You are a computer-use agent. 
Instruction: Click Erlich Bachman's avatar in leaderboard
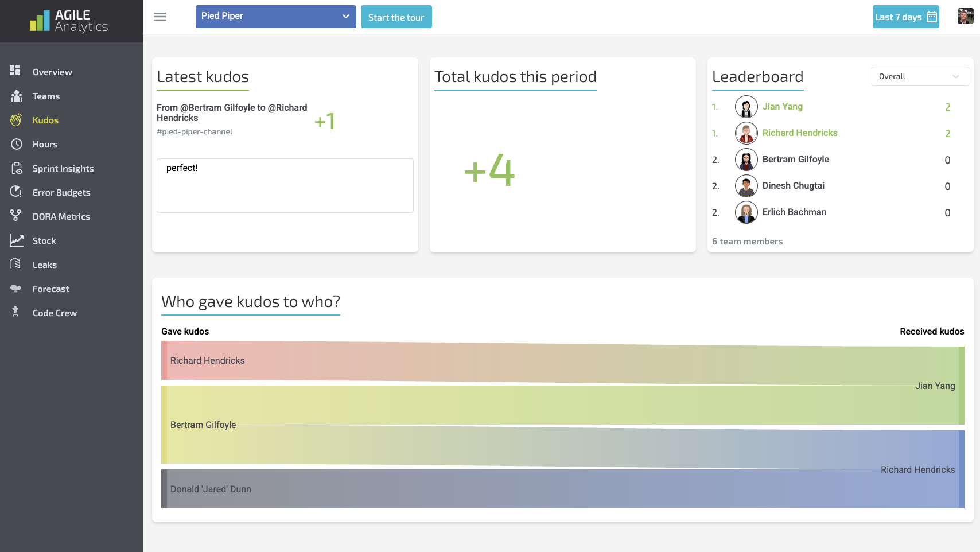point(746,212)
